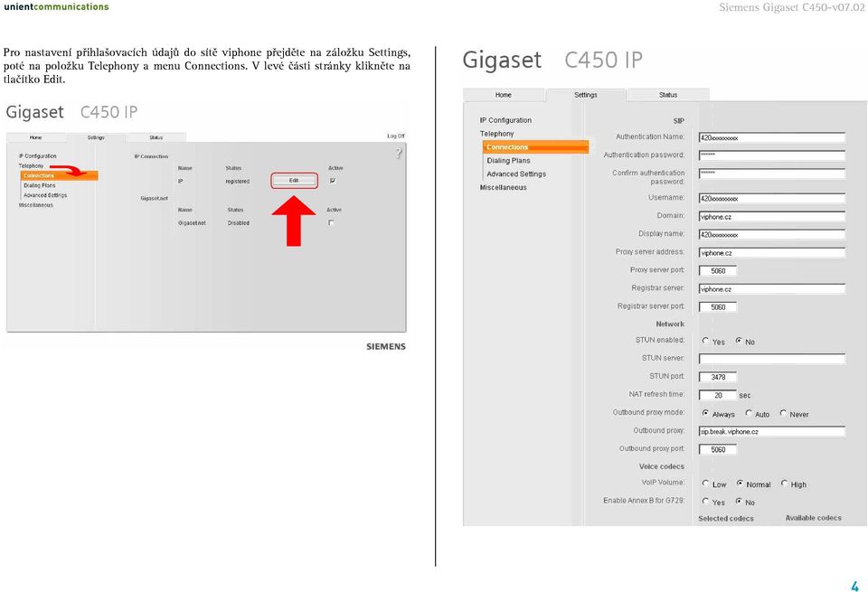Open Settings tab in SIP settings screenshot
Screen dimensions: 868x592
pos(586,95)
